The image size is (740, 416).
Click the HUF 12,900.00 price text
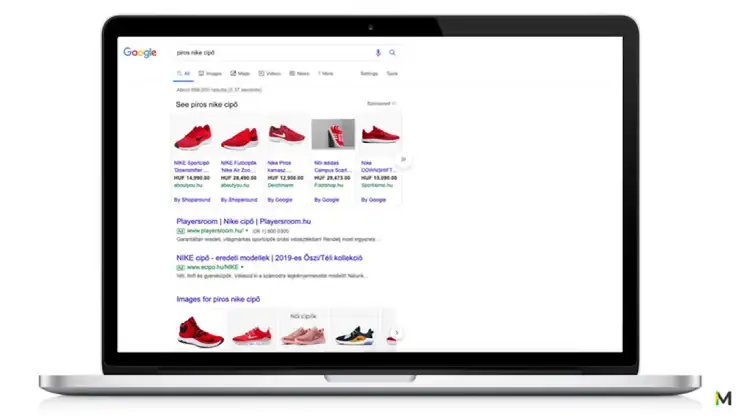click(x=285, y=178)
